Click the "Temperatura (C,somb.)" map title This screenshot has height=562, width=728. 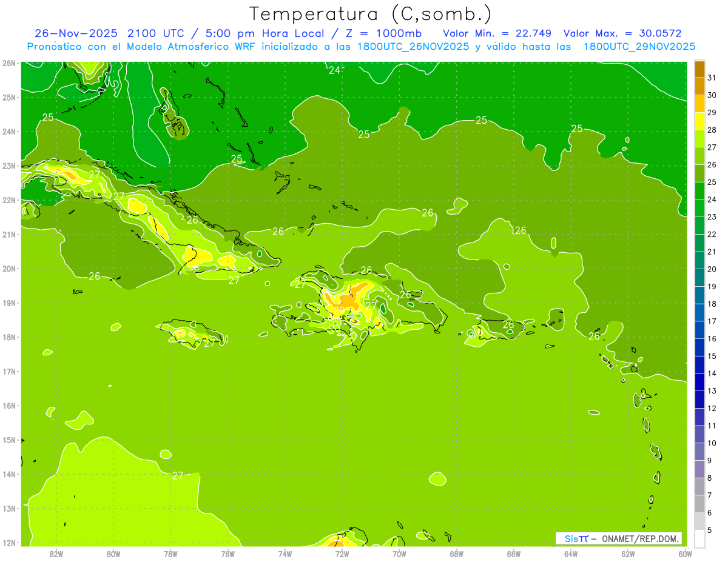pyautogui.click(x=370, y=13)
